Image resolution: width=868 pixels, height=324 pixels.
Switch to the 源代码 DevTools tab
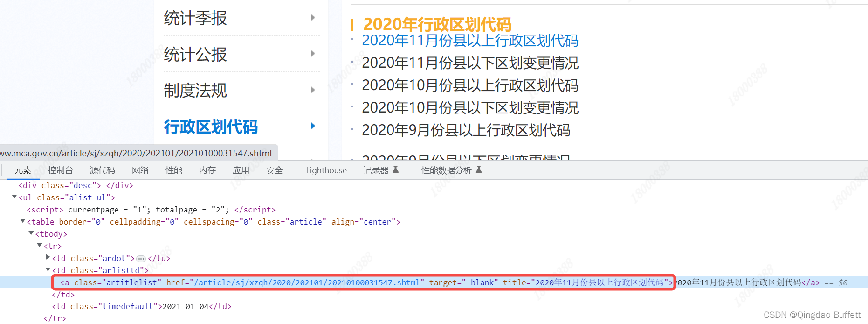(103, 170)
